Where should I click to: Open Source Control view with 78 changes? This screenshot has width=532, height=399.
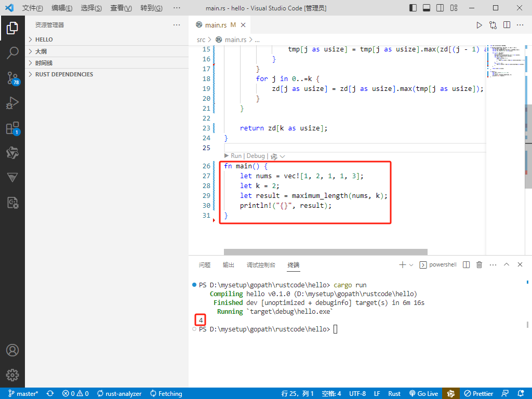[x=12, y=78]
